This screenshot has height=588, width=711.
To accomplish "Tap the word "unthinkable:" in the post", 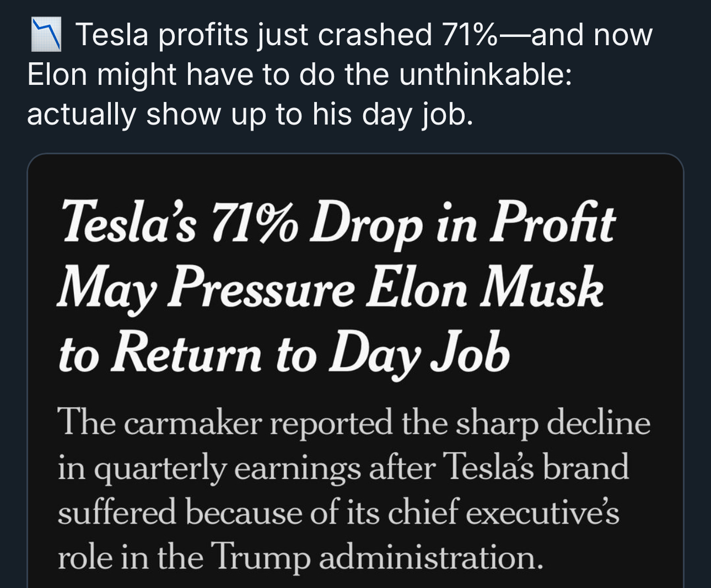I will (x=486, y=74).
